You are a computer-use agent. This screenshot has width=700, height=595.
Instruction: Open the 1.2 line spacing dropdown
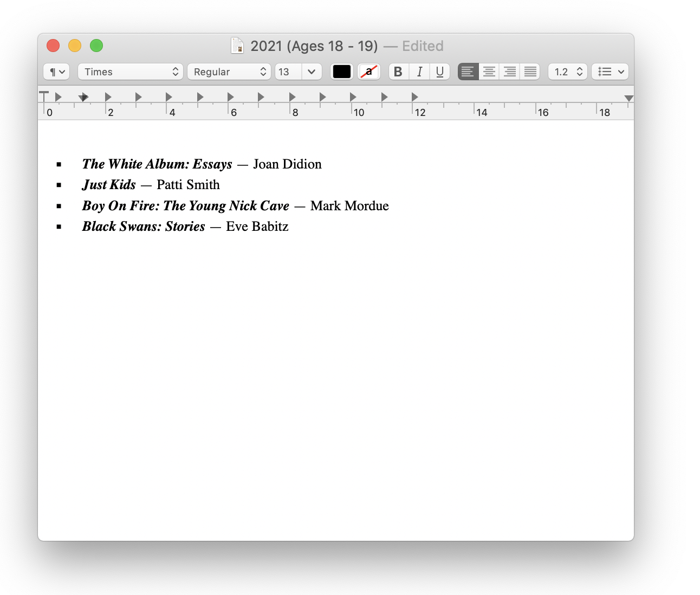pos(568,72)
